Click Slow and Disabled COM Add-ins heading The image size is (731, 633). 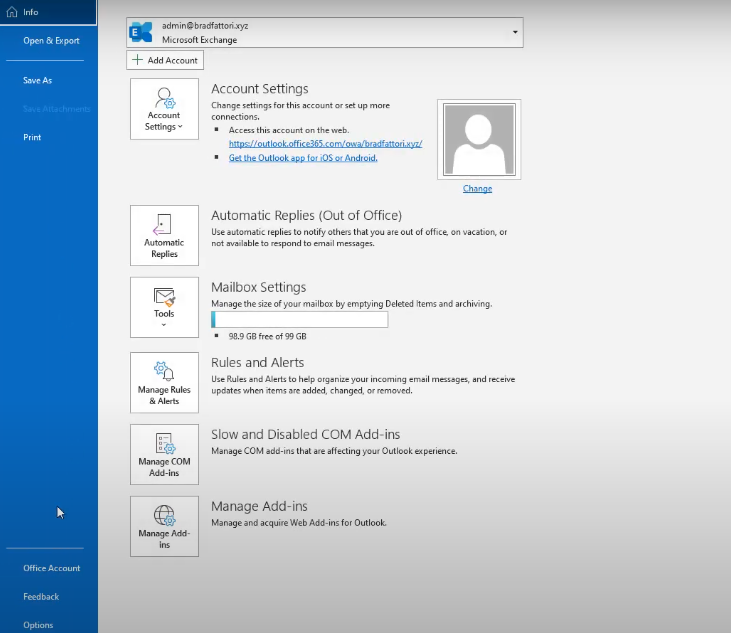pos(305,434)
